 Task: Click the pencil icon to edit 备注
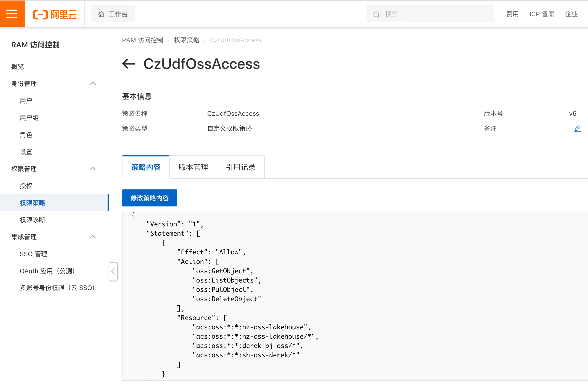[577, 129]
